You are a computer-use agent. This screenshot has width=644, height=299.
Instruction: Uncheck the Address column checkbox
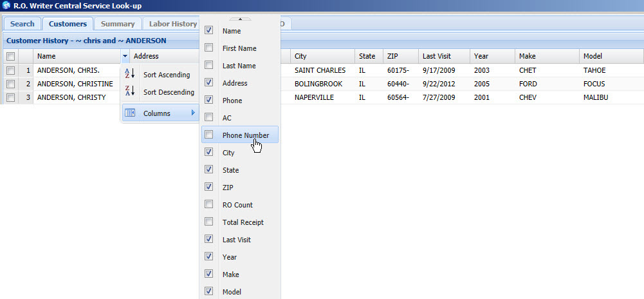(x=208, y=83)
